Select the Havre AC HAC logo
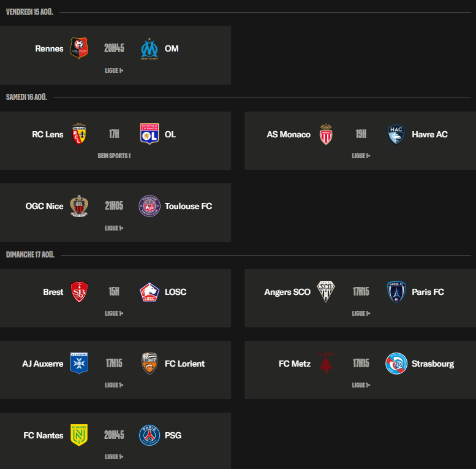Viewport: 476px width, 469px height. pos(396,134)
